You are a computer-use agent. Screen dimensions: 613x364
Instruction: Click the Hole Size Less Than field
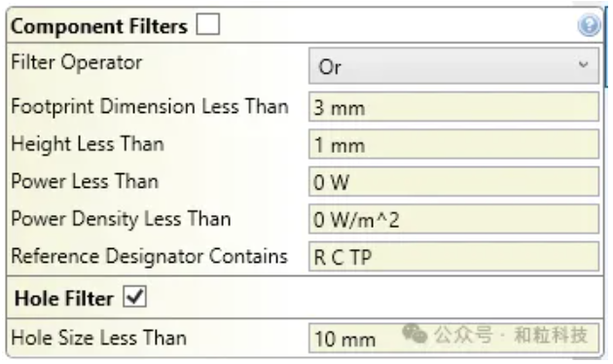tap(453, 338)
